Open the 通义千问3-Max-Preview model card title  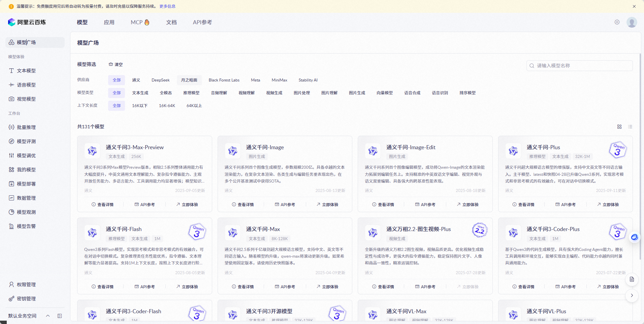135,148
